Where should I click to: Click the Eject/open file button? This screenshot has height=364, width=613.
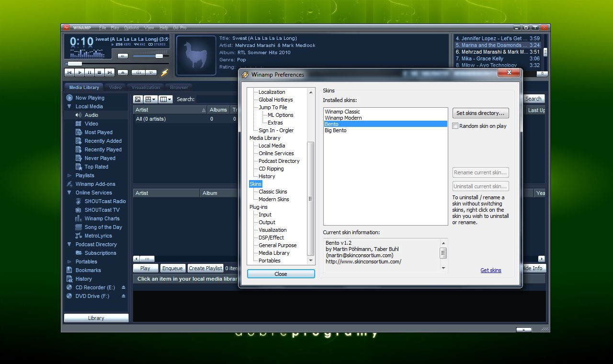(x=123, y=73)
